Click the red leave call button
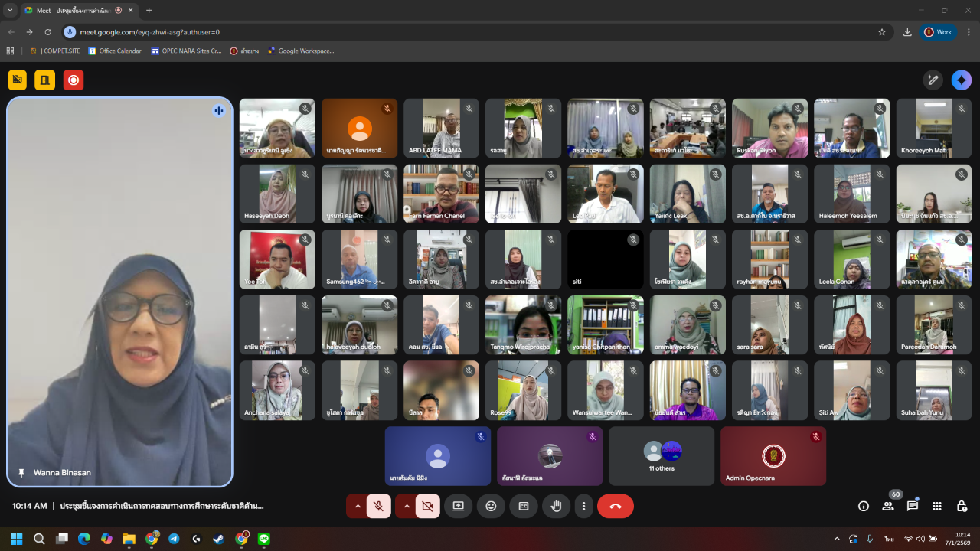Viewport: 980px width, 551px height. (x=616, y=506)
